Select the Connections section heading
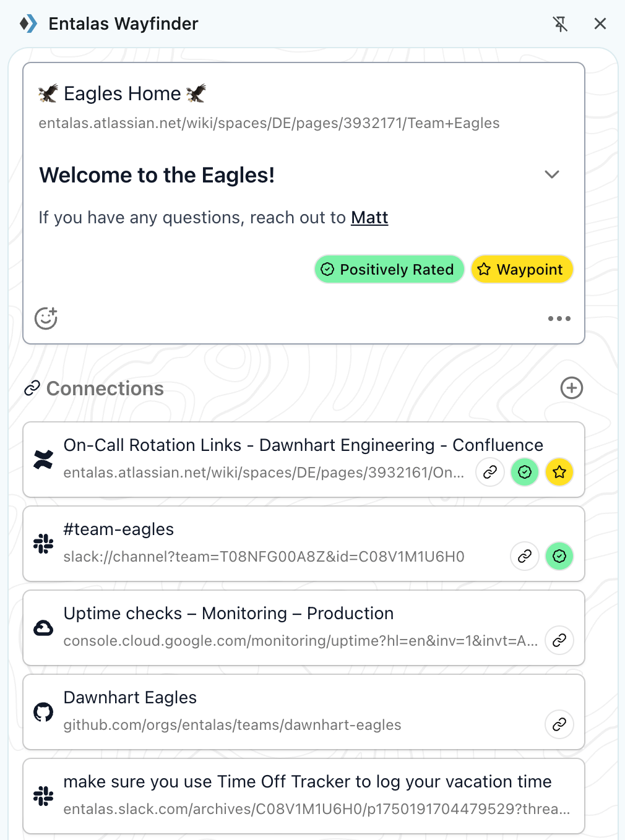625x840 pixels. click(x=105, y=388)
